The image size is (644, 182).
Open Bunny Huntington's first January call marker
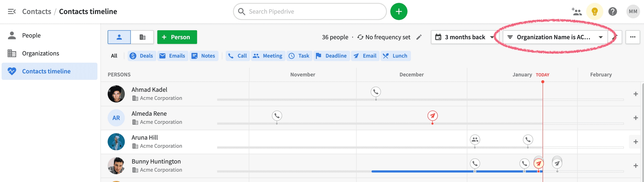pyautogui.click(x=475, y=164)
